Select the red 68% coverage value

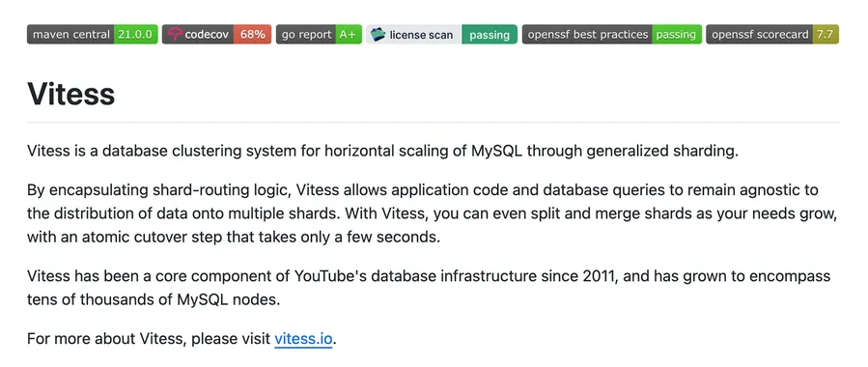pyautogui.click(x=252, y=35)
